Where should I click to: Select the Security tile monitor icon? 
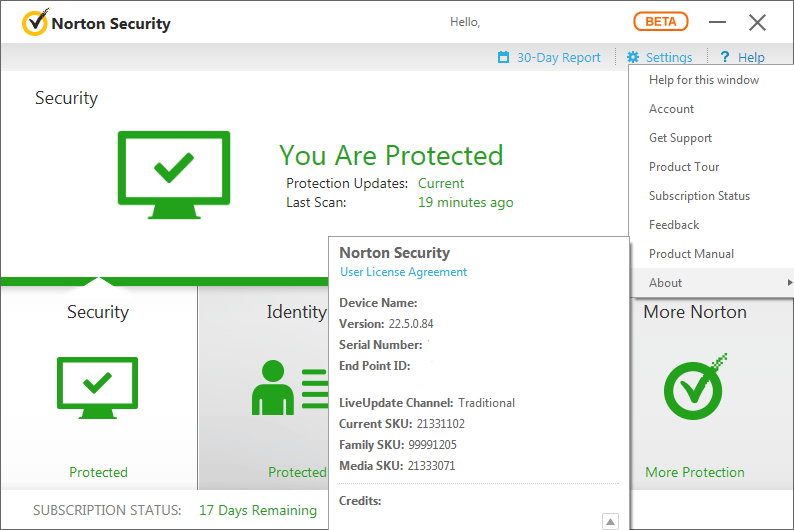tap(98, 386)
